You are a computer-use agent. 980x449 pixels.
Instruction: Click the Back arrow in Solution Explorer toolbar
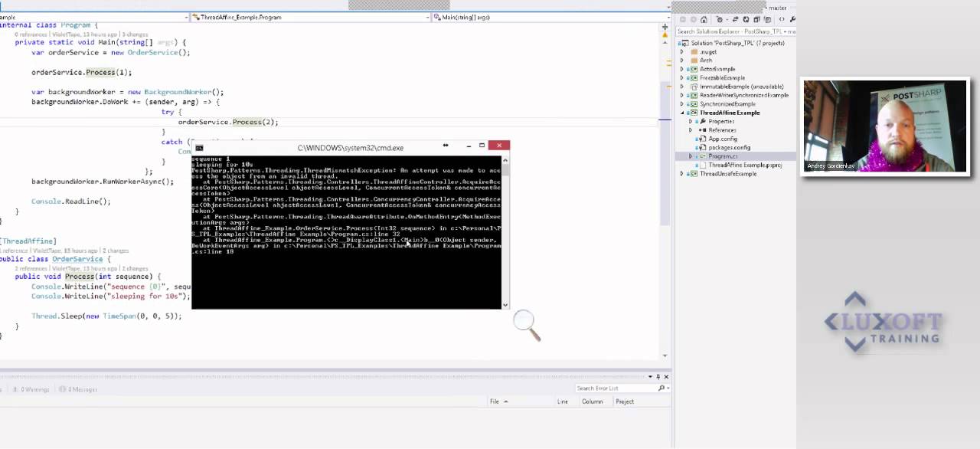click(683, 19)
